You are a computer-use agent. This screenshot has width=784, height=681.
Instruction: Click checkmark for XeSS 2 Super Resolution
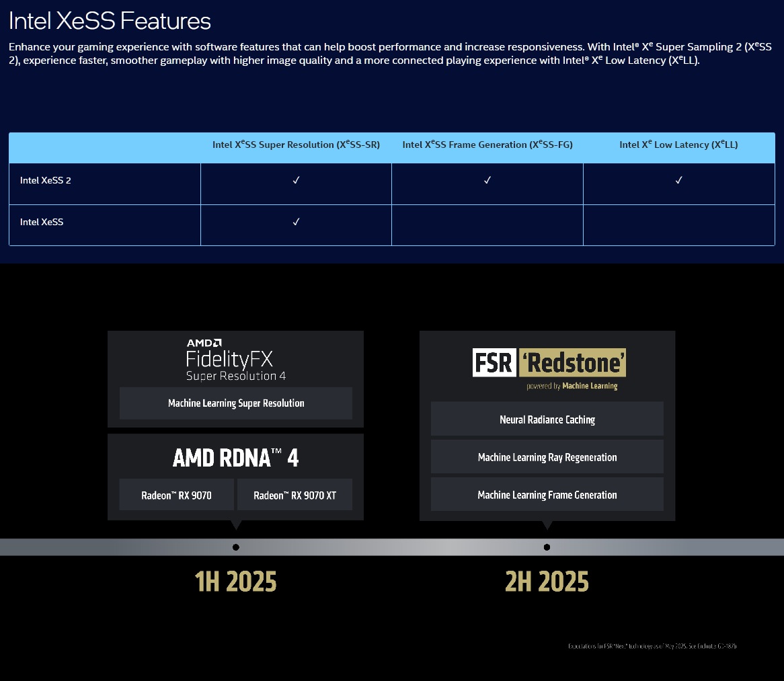tap(296, 180)
